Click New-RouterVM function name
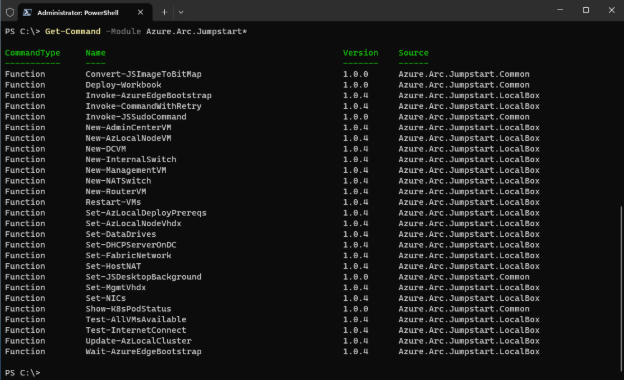Image resolution: width=624 pixels, height=380 pixels. pyautogui.click(x=116, y=191)
